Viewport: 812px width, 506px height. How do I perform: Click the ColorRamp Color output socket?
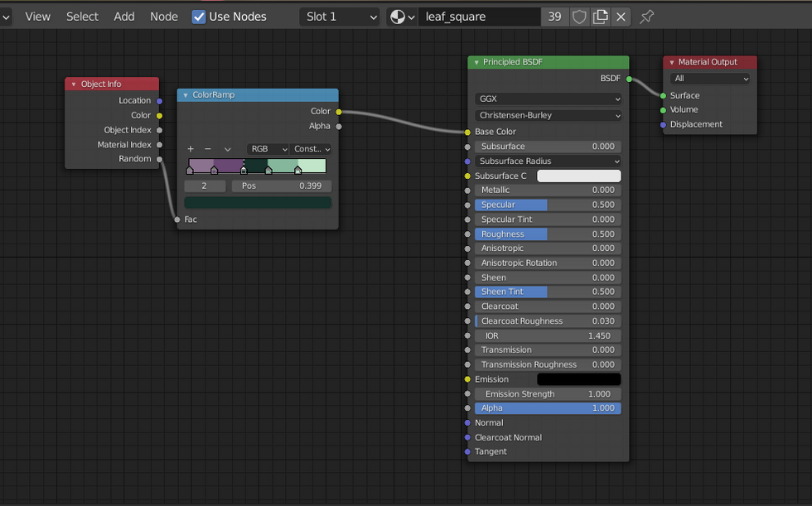339,112
